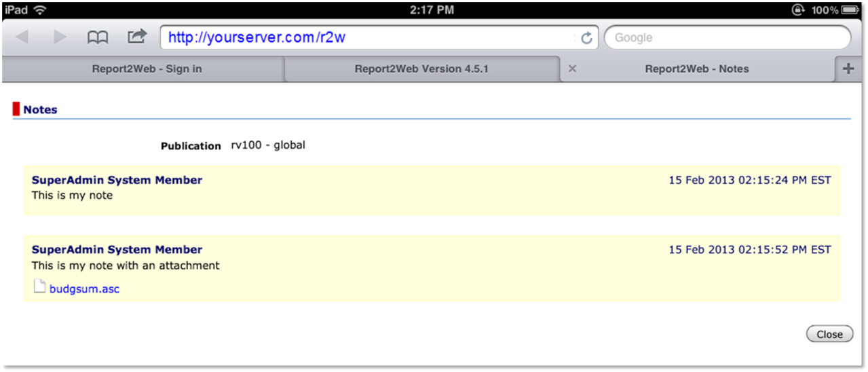
Task: Select the Report2Web - Notes tab
Action: pos(697,69)
